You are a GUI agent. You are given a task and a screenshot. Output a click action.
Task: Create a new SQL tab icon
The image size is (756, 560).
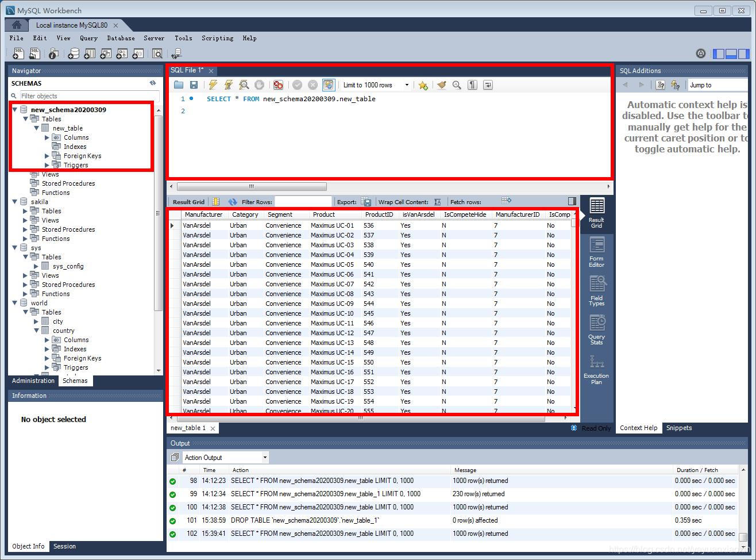coord(18,53)
